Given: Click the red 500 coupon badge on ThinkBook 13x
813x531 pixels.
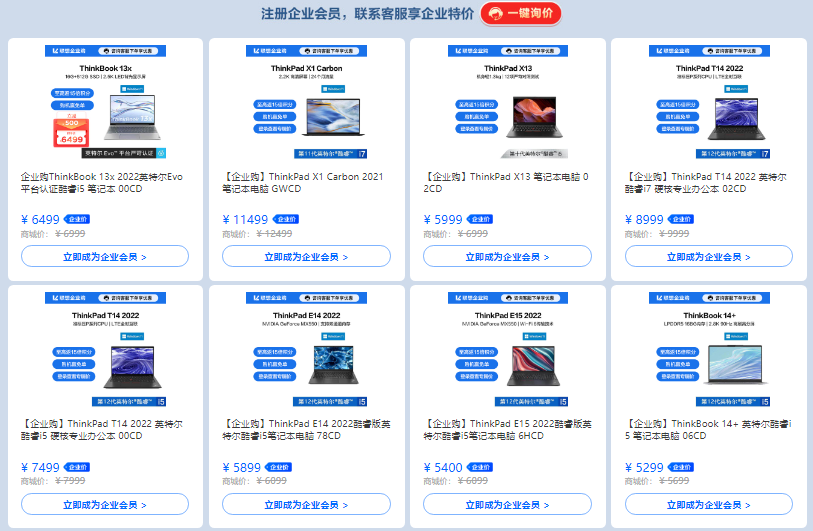Looking at the screenshot, I should coord(72,131).
